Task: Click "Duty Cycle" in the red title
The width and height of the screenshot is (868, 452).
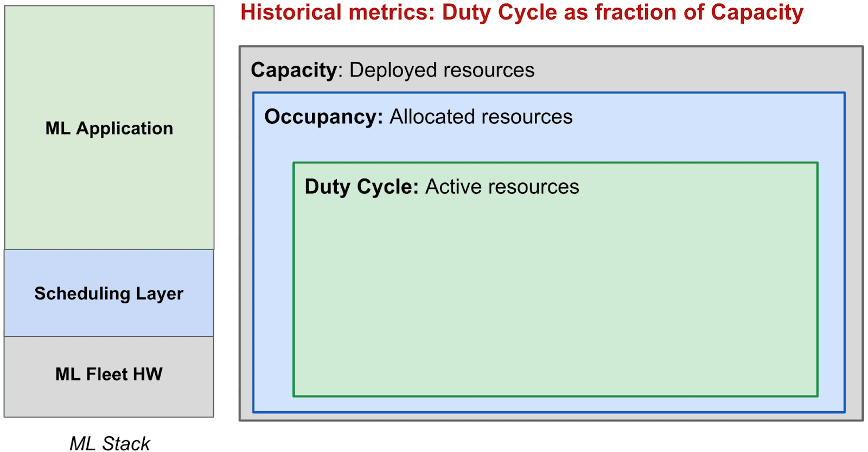Action: pyautogui.click(x=499, y=12)
